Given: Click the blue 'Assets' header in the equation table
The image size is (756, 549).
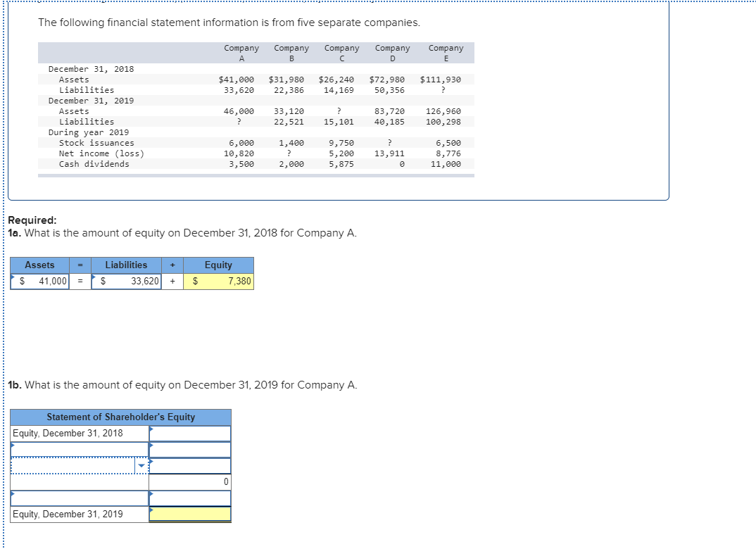Looking at the screenshot, I should click(x=39, y=265).
